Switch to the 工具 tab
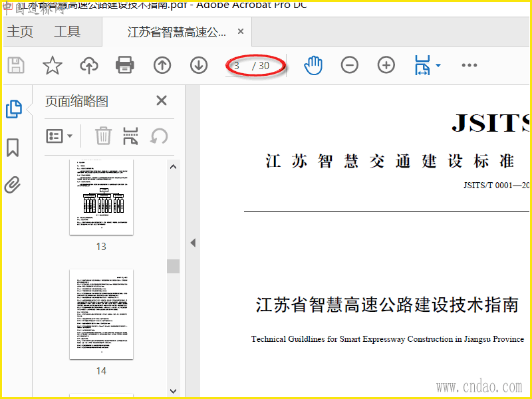Viewport: 532px width, 399px height. (67, 31)
